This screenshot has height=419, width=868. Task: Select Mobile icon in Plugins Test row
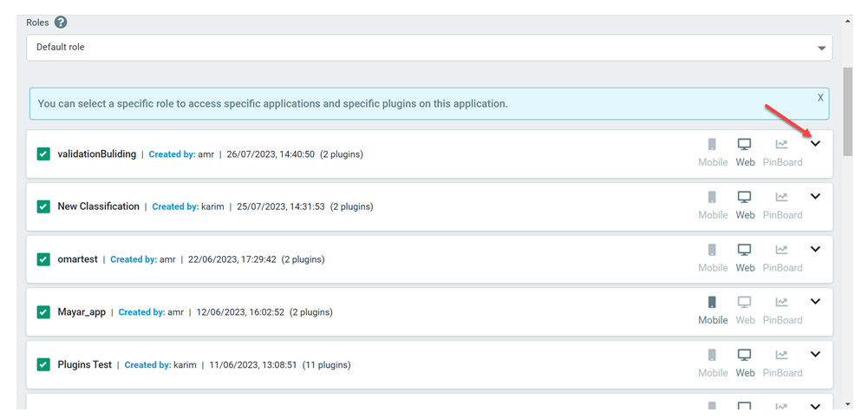[713, 355]
